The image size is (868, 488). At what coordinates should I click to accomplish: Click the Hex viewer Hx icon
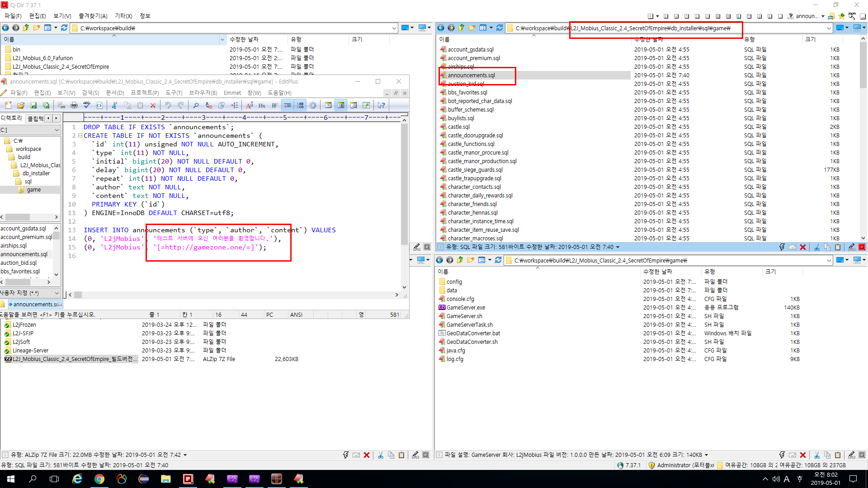(262, 105)
